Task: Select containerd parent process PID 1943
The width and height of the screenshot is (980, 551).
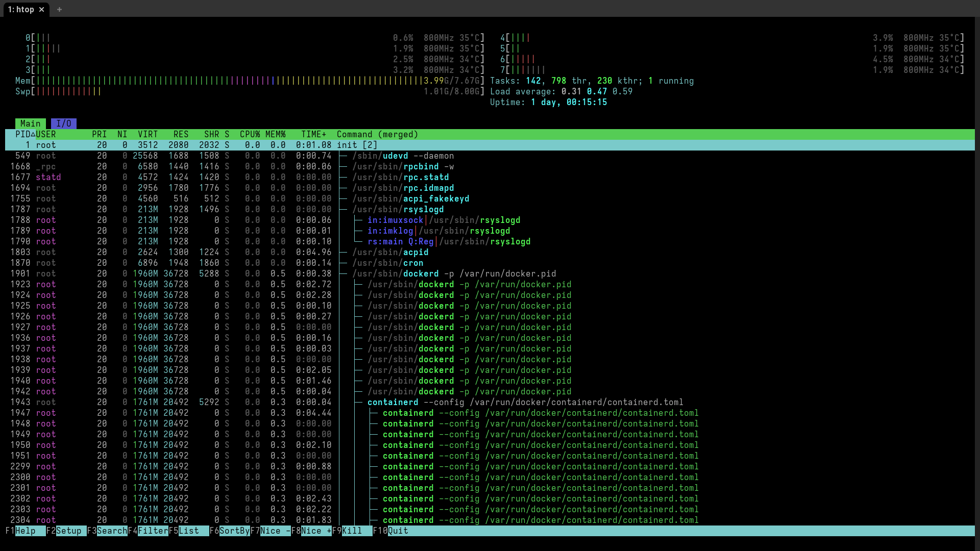Action: tap(393, 402)
